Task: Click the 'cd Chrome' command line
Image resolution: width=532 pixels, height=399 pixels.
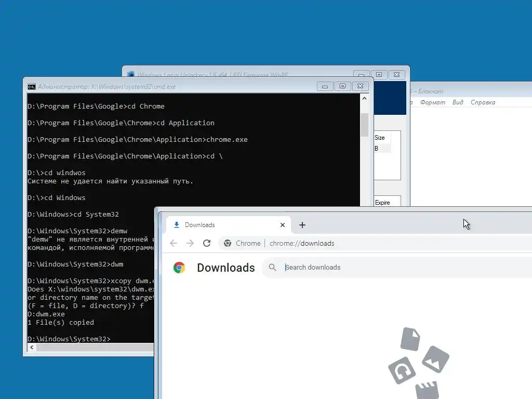Action: (96, 106)
